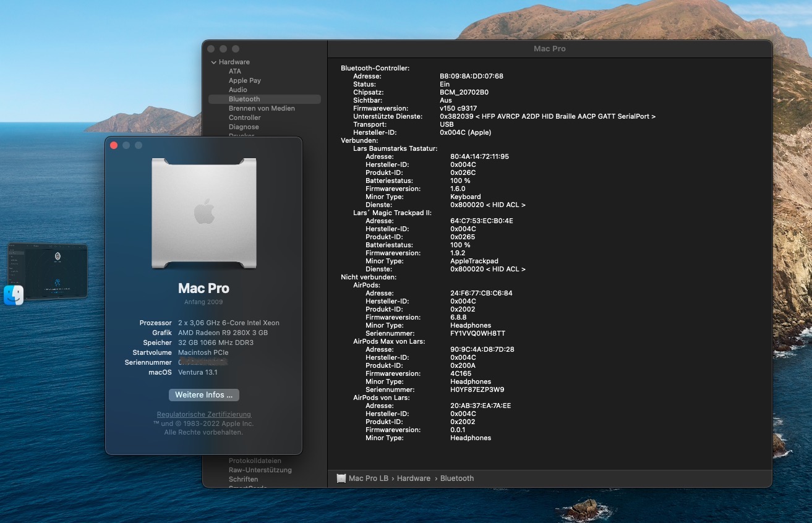Collapse the Hardware section in the sidebar
This screenshot has width=812, height=523.
pos(214,62)
